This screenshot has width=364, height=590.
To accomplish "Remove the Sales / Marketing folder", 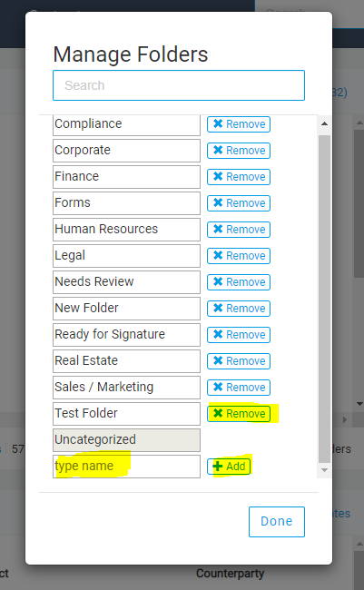I will pyautogui.click(x=239, y=388).
